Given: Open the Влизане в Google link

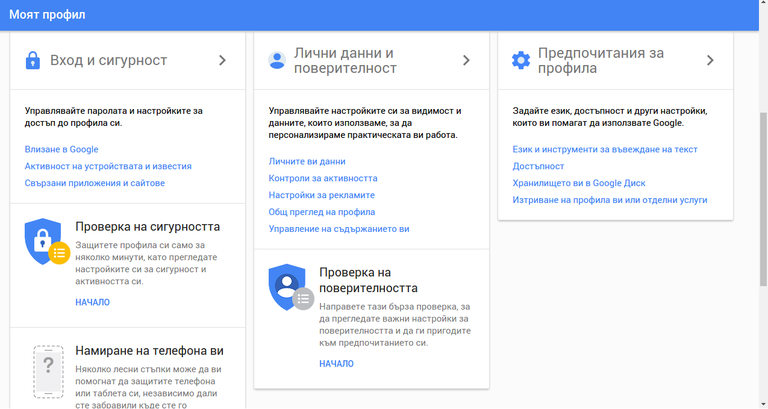Looking at the screenshot, I should point(62,149).
